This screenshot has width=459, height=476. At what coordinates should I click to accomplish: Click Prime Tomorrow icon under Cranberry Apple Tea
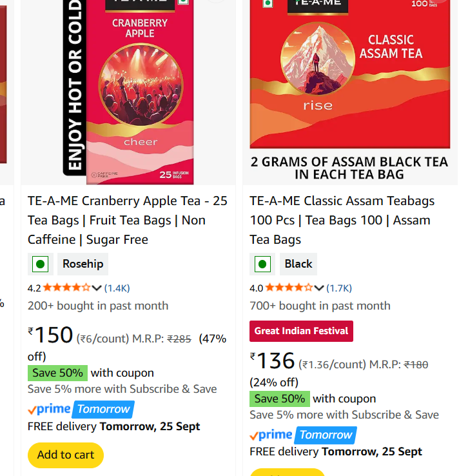tap(81, 409)
